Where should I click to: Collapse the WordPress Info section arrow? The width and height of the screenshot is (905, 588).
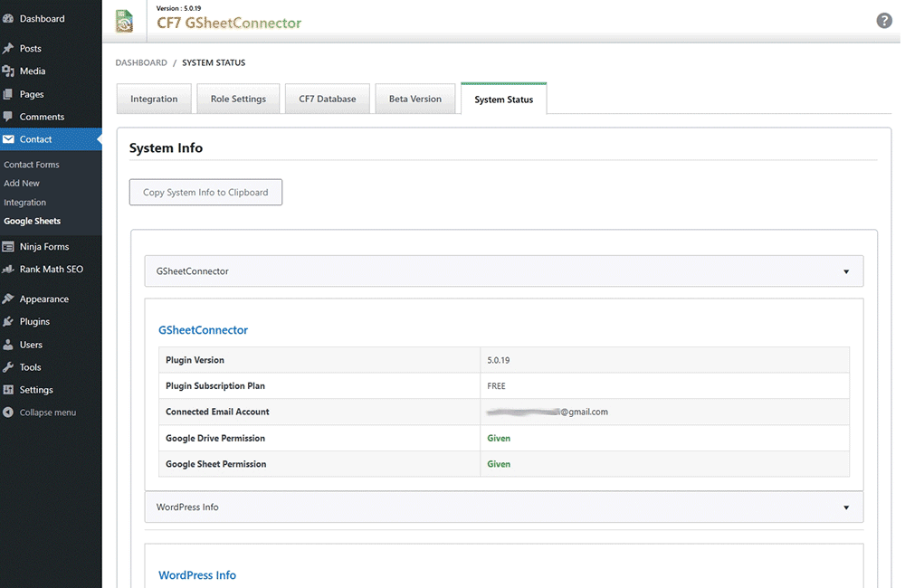(846, 507)
